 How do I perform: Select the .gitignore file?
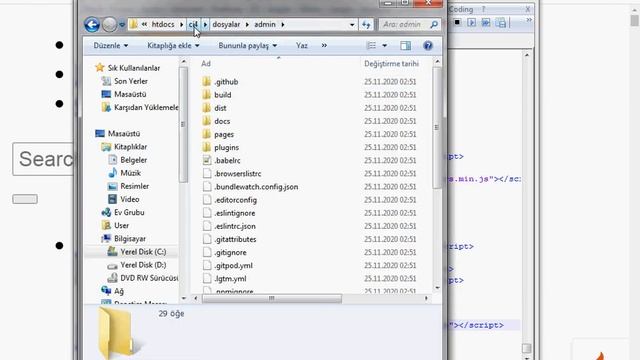230,252
